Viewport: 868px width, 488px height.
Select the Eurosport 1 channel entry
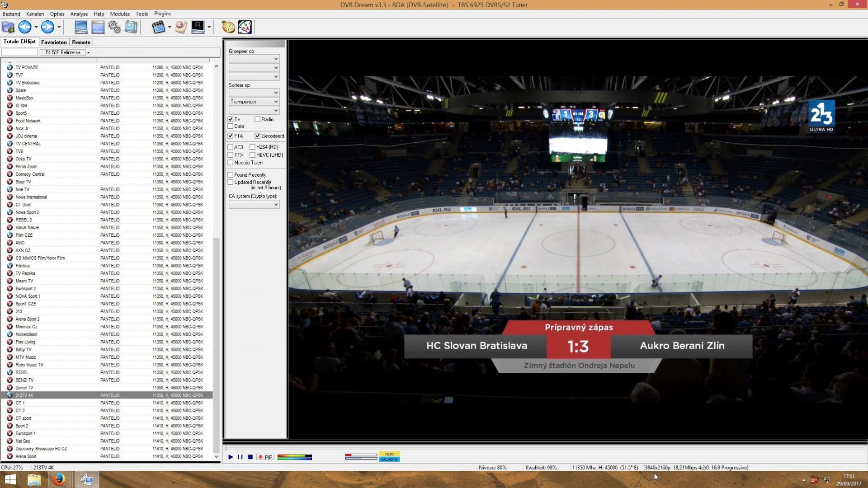(26, 433)
